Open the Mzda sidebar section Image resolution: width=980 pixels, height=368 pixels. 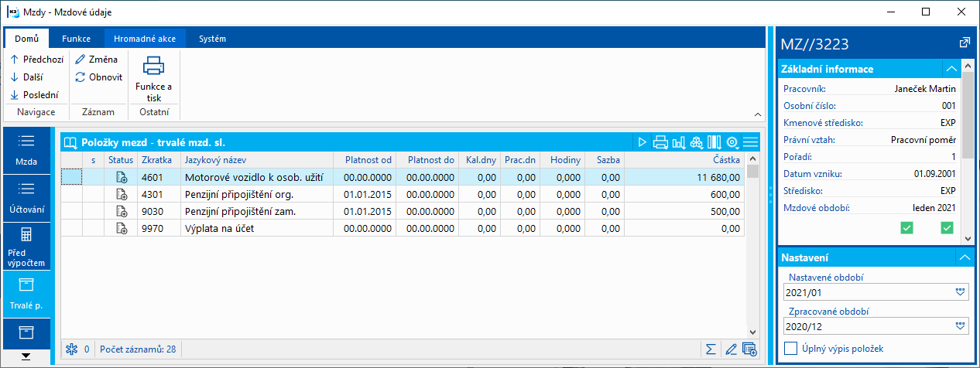(x=26, y=151)
